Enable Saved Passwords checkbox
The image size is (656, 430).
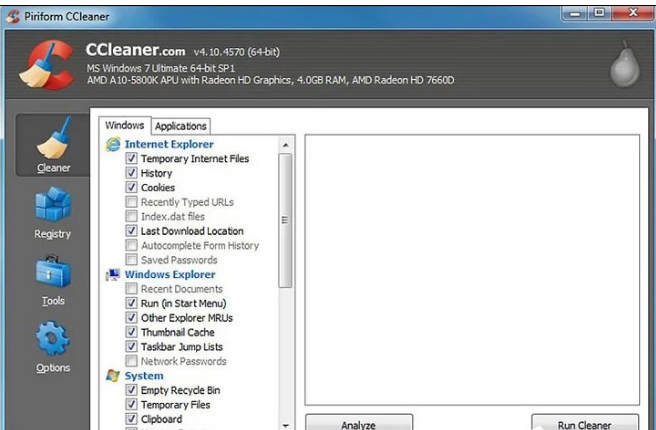[x=131, y=259]
